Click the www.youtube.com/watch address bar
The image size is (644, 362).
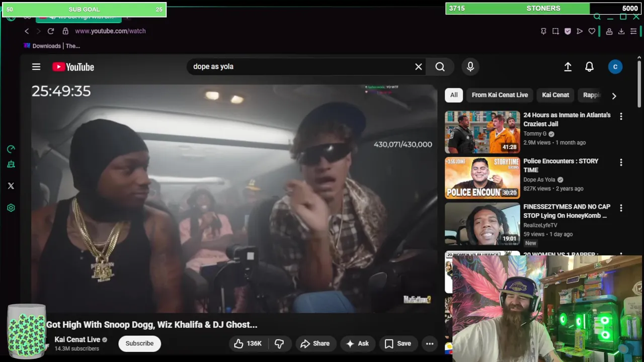tap(110, 31)
